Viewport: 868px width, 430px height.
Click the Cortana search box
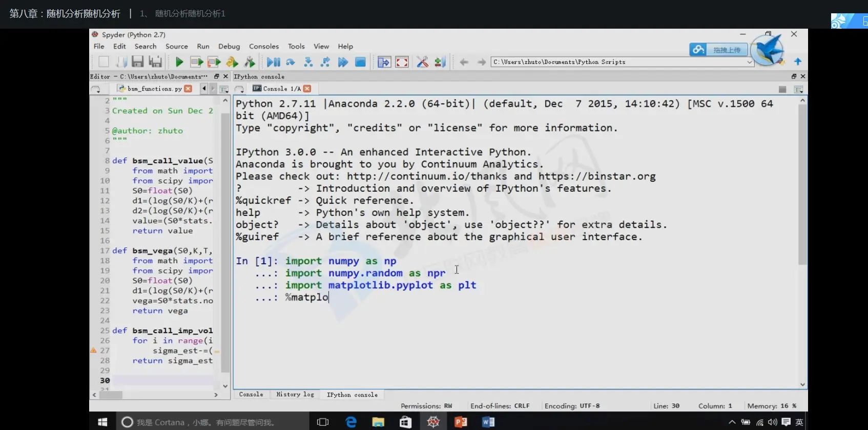point(212,422)
